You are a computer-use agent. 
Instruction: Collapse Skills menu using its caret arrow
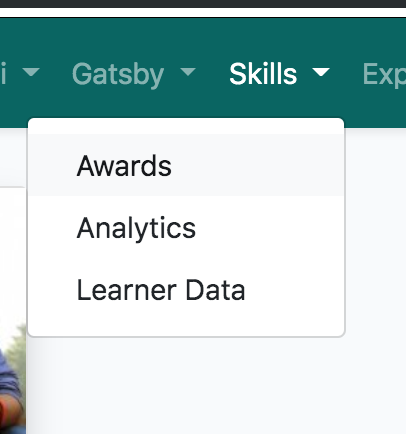[x=321, y=72]
